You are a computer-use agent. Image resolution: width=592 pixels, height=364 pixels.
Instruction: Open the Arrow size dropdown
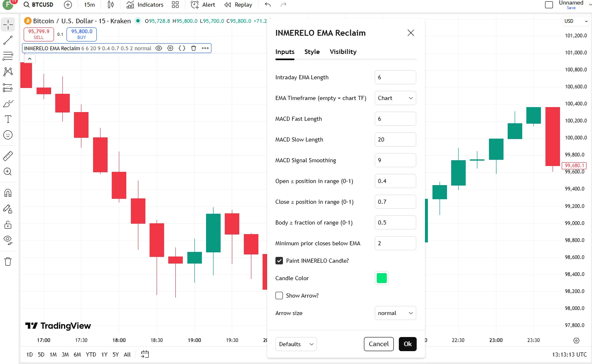(395, 313)
